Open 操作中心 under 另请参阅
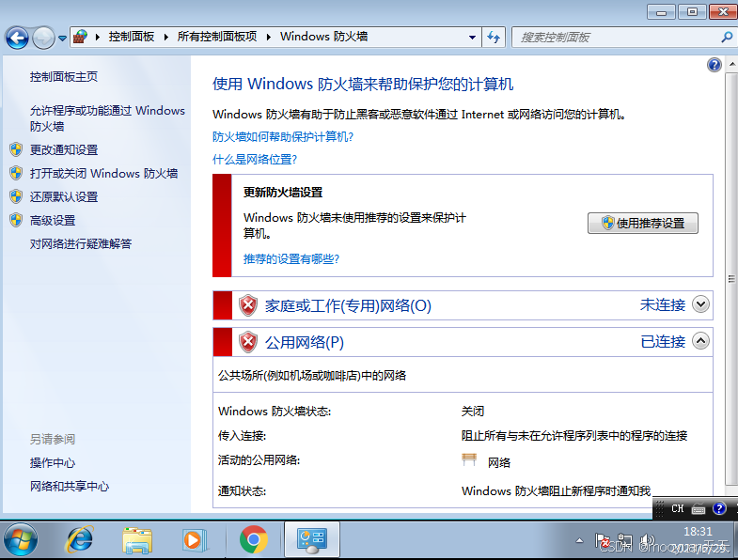The height and width of the screenshot is (560, 738). click(53, 463)
